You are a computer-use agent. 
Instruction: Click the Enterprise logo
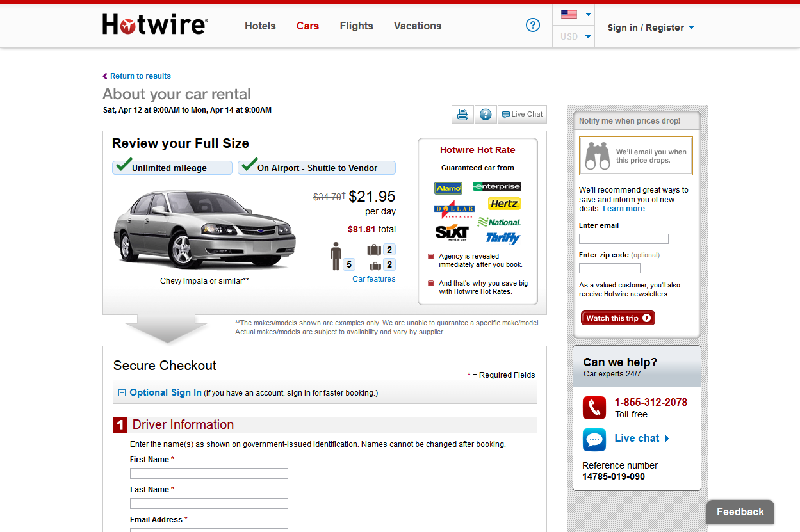[x=496, y=186]
